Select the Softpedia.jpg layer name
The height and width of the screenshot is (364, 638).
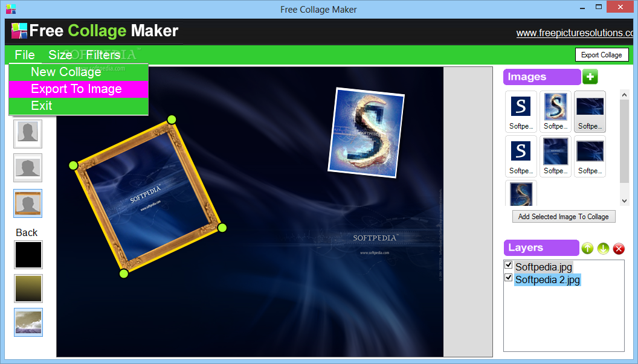(x=544, y=267)
